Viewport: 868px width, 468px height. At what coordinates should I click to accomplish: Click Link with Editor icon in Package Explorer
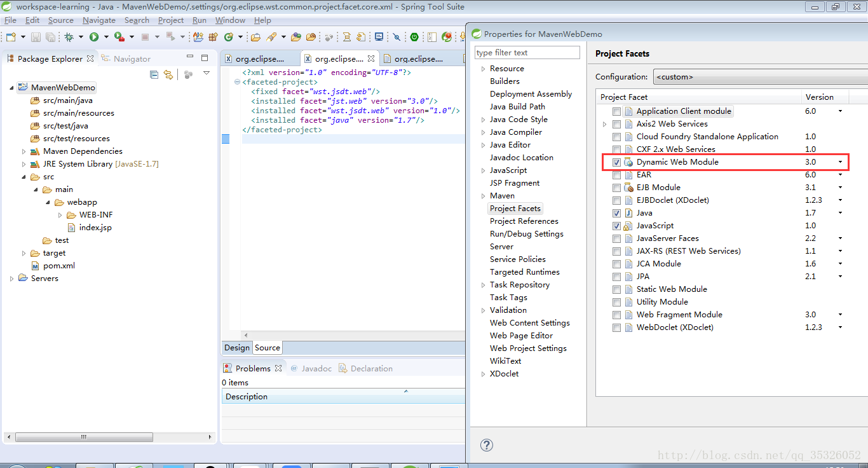[168, 74]
